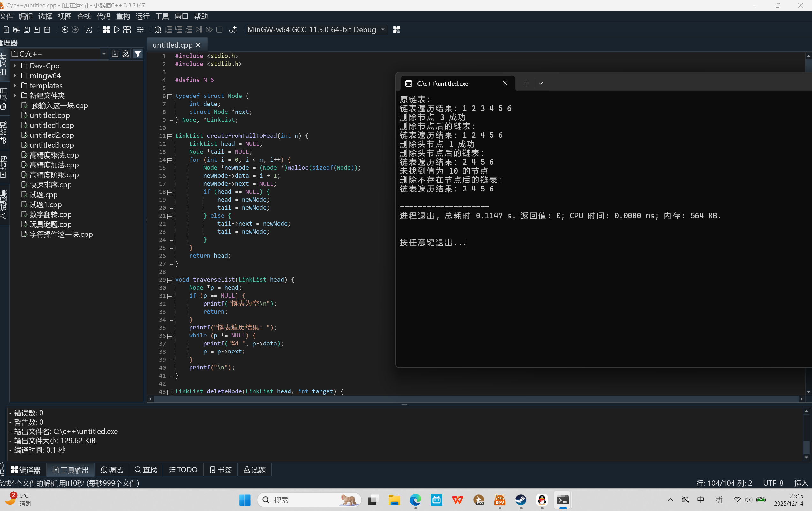Click the compiler set settings icon
This screenshot has height=511, width=812.
click(x=396, y=30)
